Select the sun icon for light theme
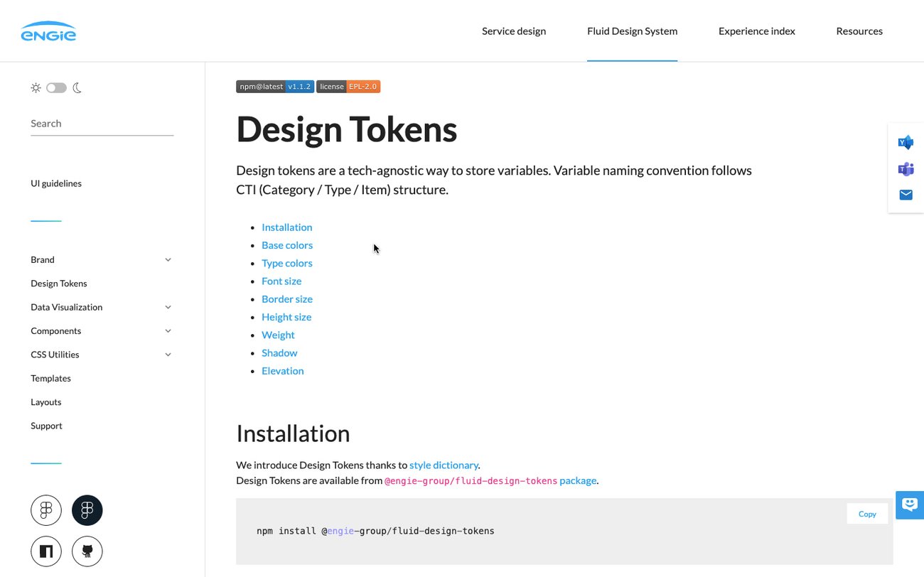The image size is (924, 577). pyautogui.click(x=36, y=87)
